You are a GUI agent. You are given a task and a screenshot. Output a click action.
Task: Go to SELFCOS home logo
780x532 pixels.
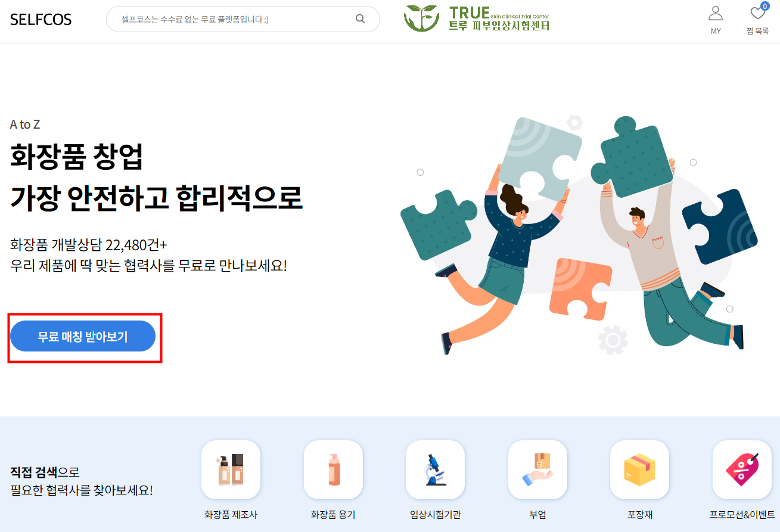[x=41, y=19]
